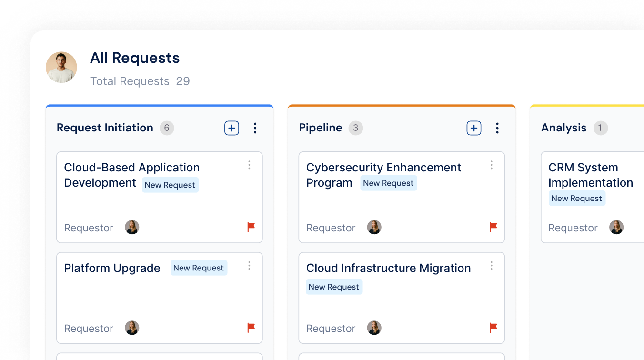Viewport: 644px width, 360px height.
Task: Click the Request Initiation column title
Action: [105, 128]
